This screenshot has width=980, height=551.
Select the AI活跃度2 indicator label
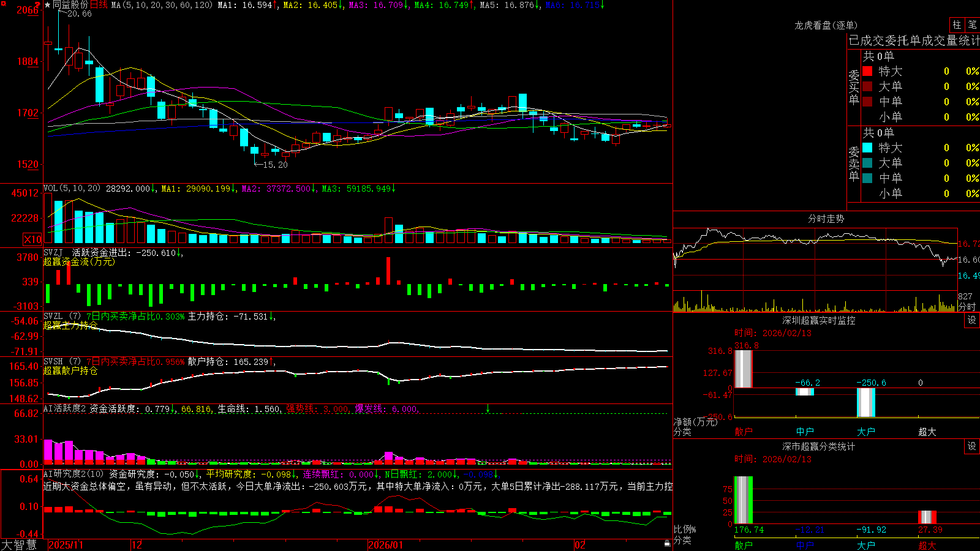(64, 408)
